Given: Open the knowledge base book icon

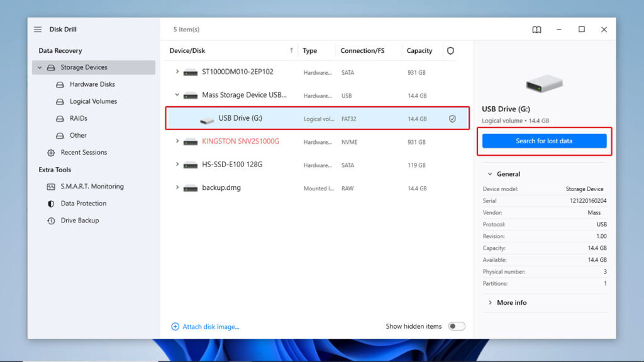Looking at the screenshot, I should click(x=536, y=29).
